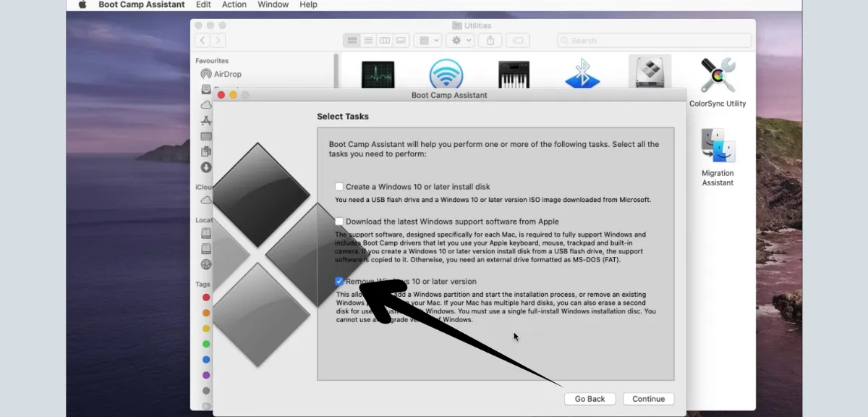This screenshot has height=417, width=868.
Task: Click the Continue button
Action: 648,399
